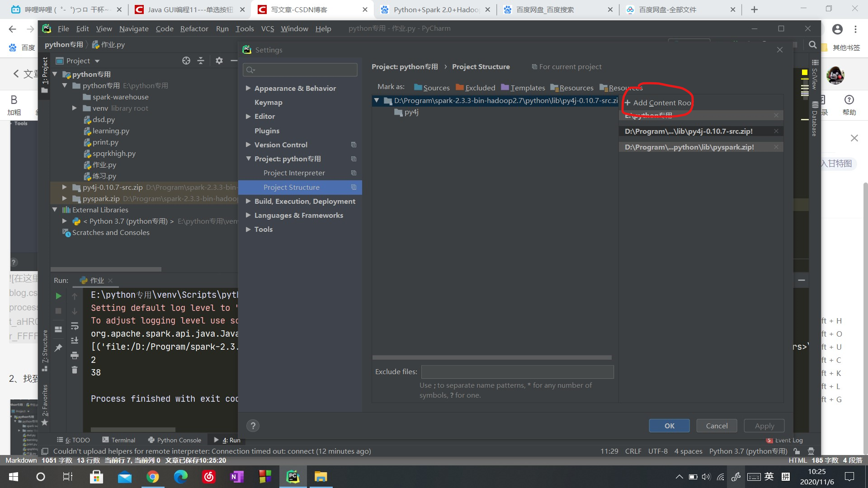Viewport: 868px width, 488px height.
Task: Click the locate target icon in Project panel
Action: tap(186, 61)
